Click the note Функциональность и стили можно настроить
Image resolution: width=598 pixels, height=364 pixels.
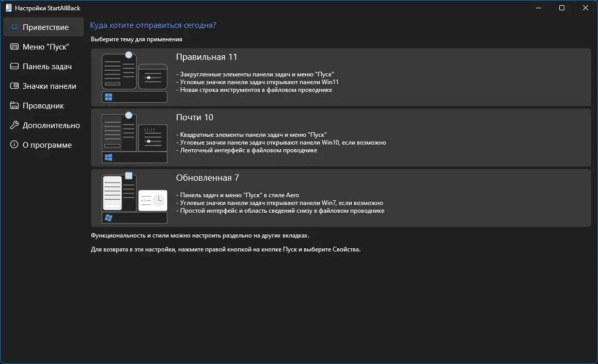(200, 235)
